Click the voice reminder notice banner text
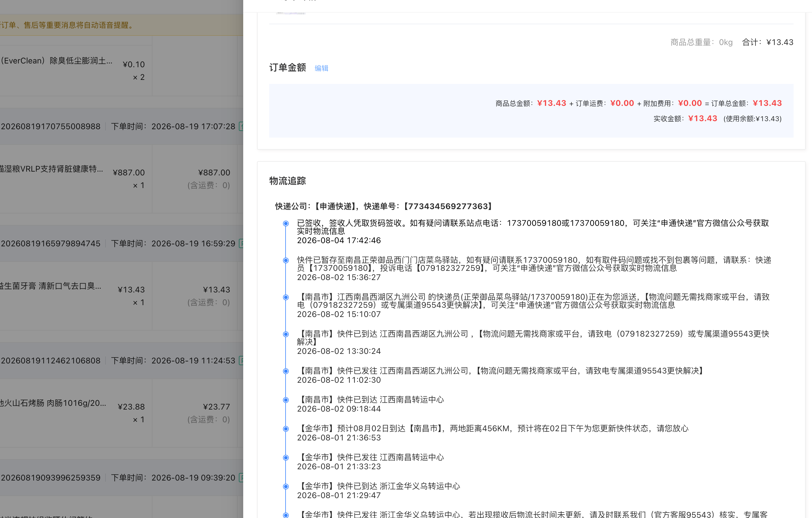Viewport: 812px width, 518px height. click(67, 25)
